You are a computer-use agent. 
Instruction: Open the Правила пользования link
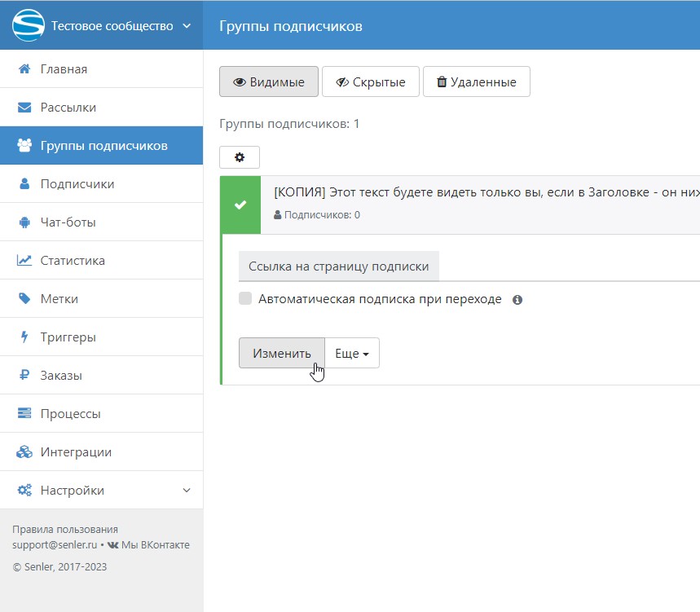[x=65, y=529]
